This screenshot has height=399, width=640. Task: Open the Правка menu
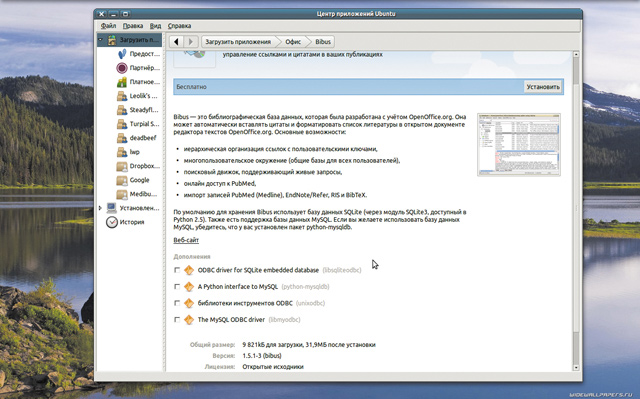(x=133, y=26)
